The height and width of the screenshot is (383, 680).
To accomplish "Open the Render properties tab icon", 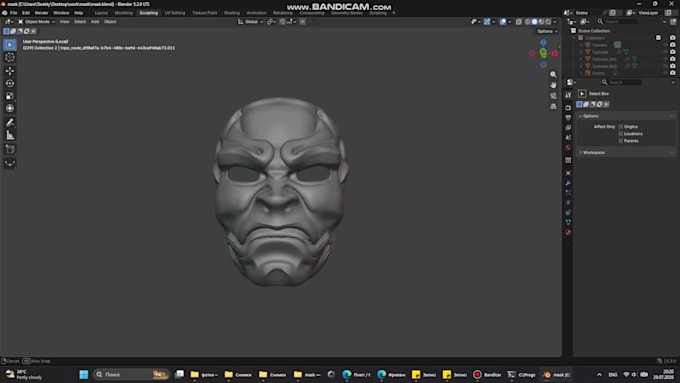I will 568,108.
